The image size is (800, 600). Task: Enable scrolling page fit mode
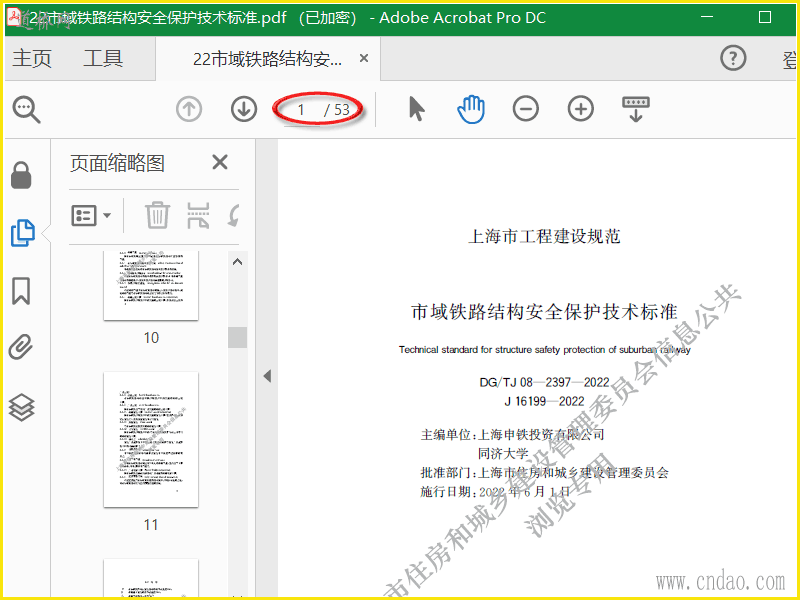coord(636,109)
